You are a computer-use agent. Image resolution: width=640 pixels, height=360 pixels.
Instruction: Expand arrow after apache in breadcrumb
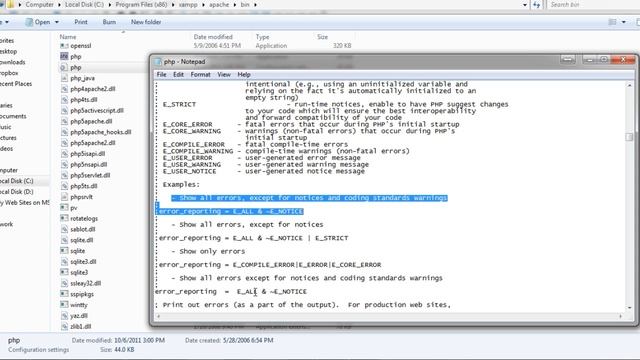click(x=235, y=5)
